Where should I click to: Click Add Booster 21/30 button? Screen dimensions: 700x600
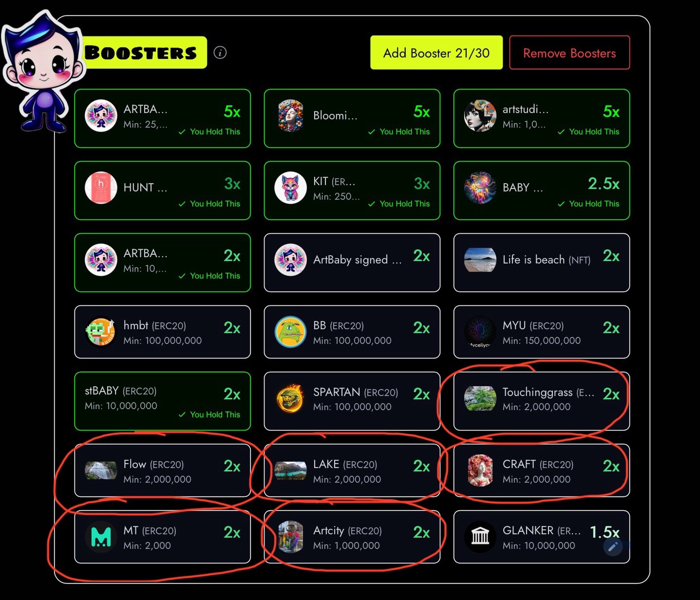tap(436, 53)
